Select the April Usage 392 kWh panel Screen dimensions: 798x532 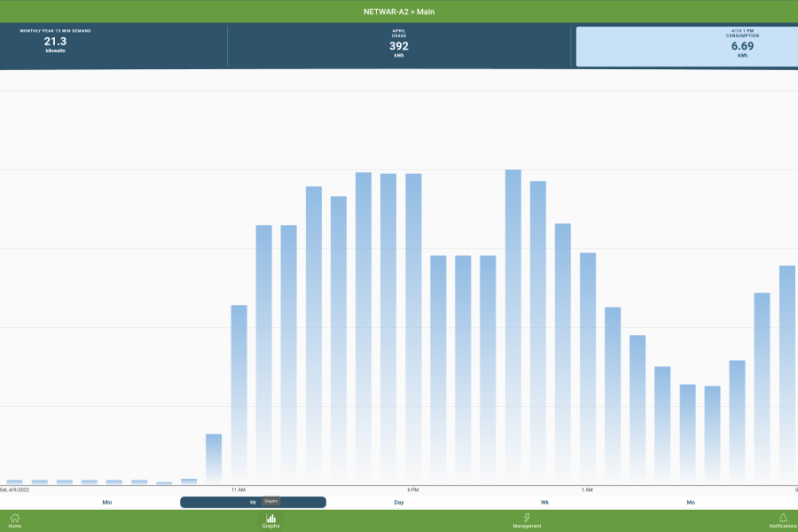click(x=399, y=44)
